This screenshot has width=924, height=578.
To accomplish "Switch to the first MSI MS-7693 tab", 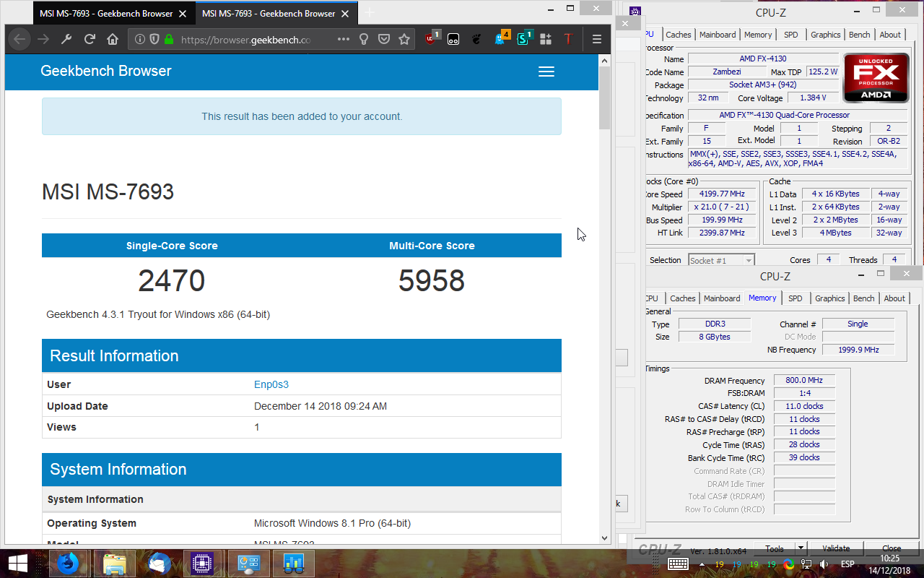I will pyautogui.click(x=106, y=13).
